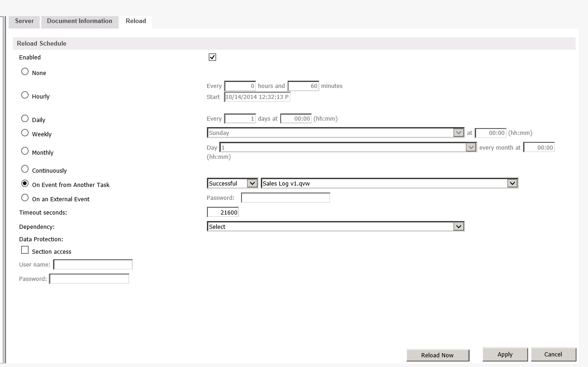Click the section access Password field
Image resolution: width=588 pixels, height=367 pixels.
[x=89, y=279]
